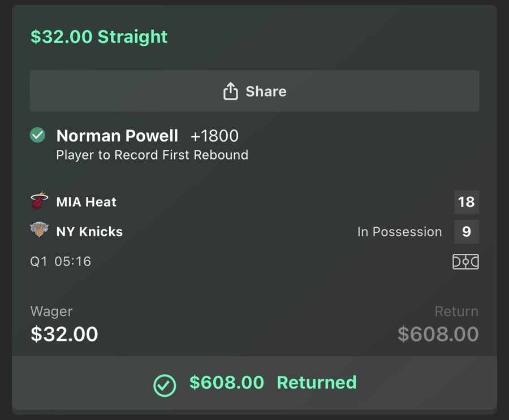Click the Knicks score box showing 9
This screenshot has width=509, height=420.
(x=467, y=231)
